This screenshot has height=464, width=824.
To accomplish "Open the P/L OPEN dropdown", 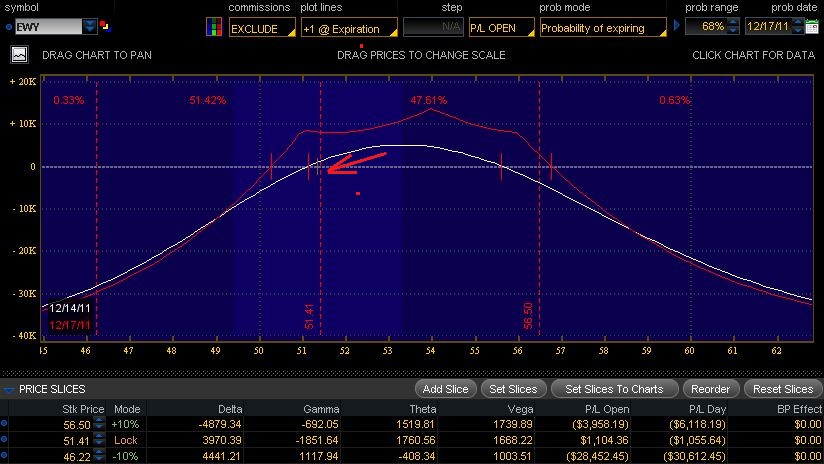I will tap(501, 28).
